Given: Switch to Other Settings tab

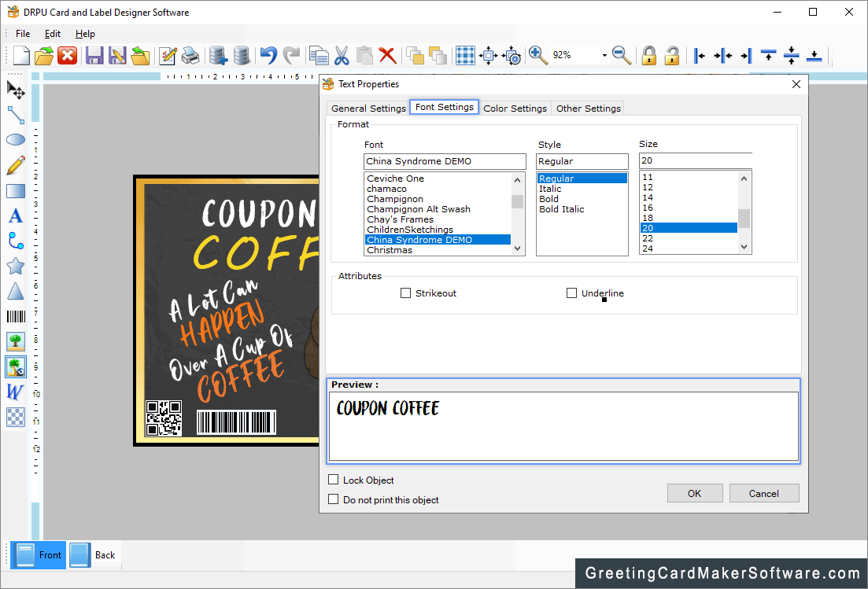Looking at the screenshot, I should pos(588,109).
